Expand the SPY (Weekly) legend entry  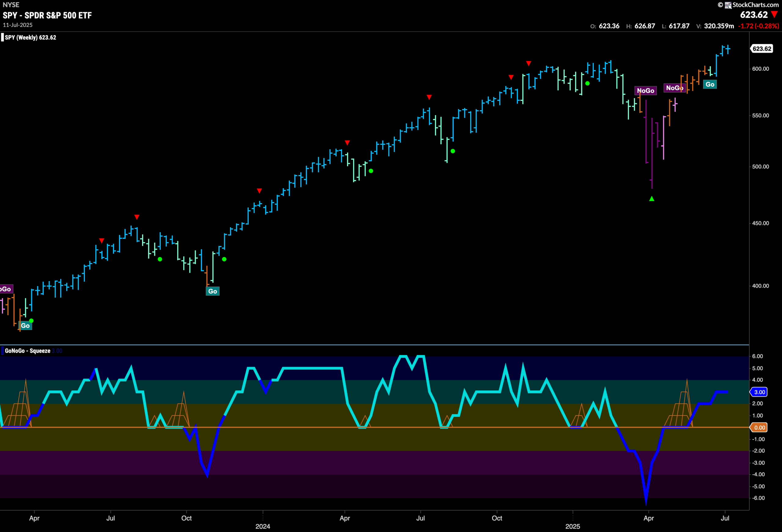(x=28, y=37)
